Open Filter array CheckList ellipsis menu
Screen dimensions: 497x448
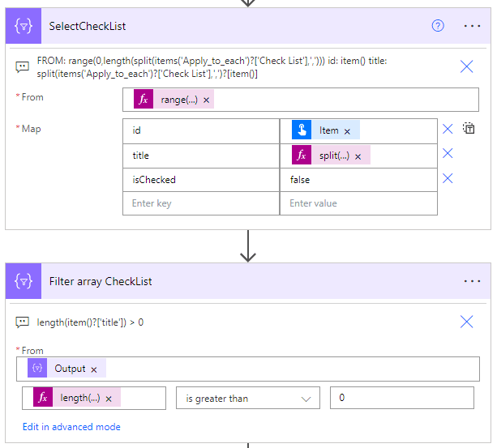(x=472, y=281)
